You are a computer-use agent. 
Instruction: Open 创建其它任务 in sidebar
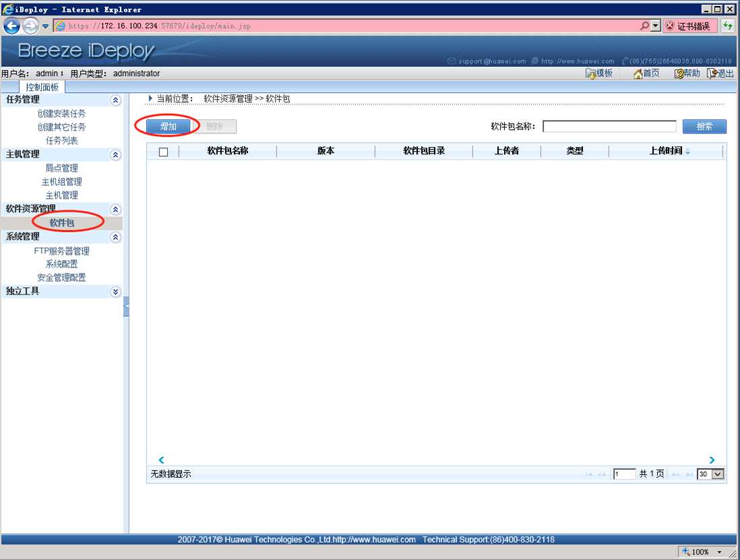pos(61,127)
